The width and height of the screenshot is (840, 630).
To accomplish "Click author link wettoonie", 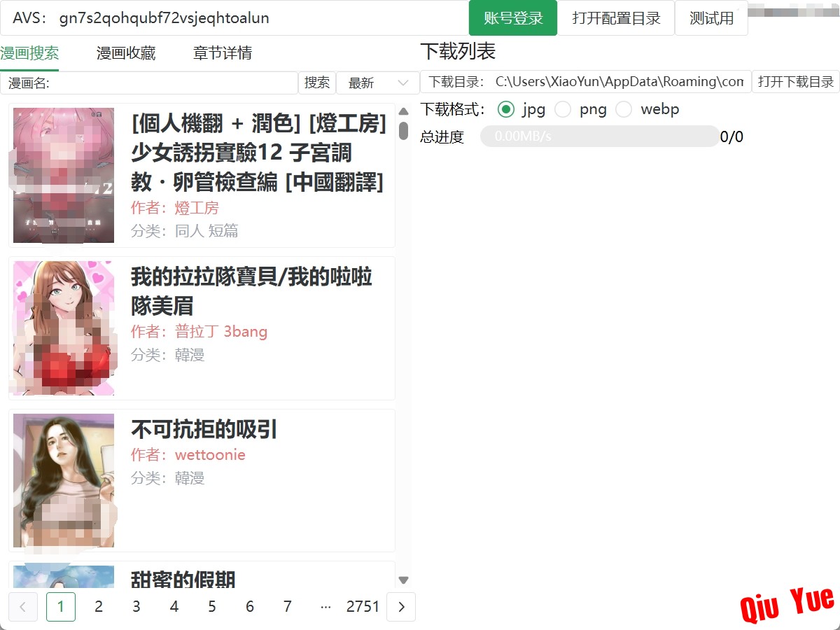I will tap(210, 455).
